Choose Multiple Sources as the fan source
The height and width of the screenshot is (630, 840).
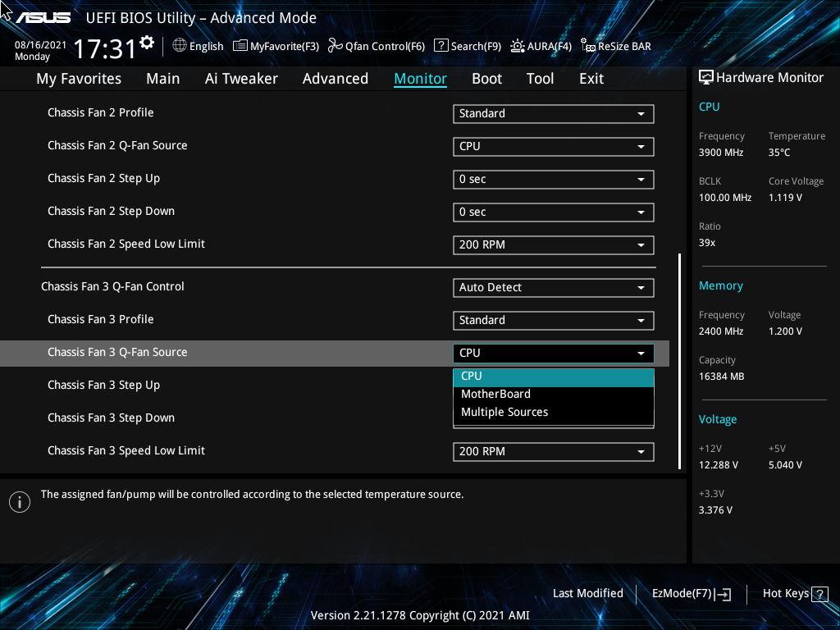(554, 413)
